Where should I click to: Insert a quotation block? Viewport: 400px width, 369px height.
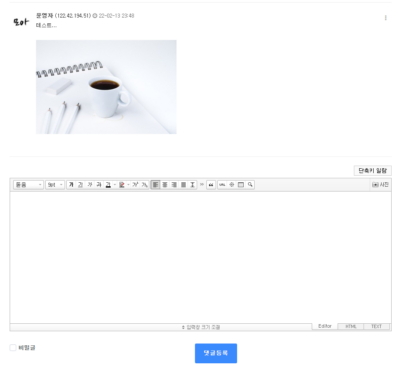[x=211, y=185]
